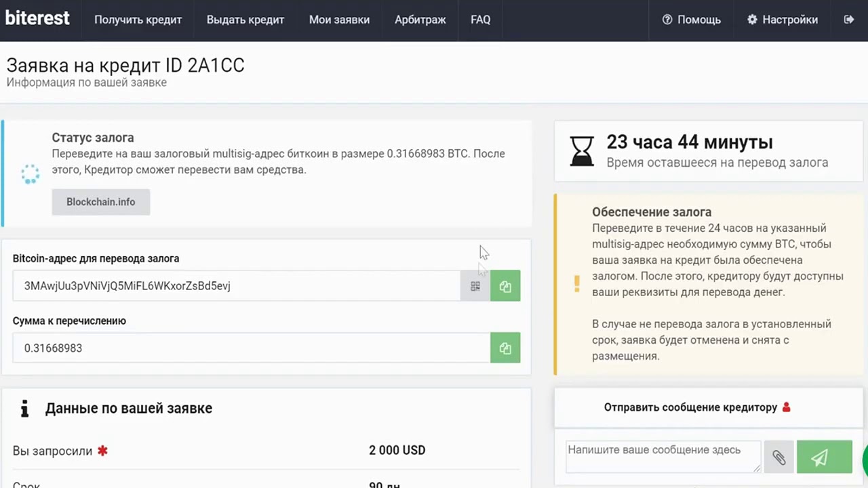Screen dimensions: 868x488
Task: Click the Время оставшееся на перевод залога text
Action: point(717,163)
